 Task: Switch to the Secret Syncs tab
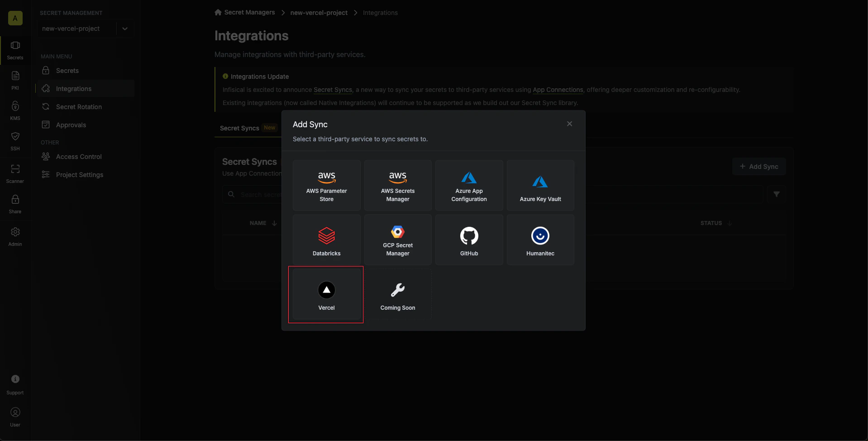pyautogui.click(x=248, y=128)
